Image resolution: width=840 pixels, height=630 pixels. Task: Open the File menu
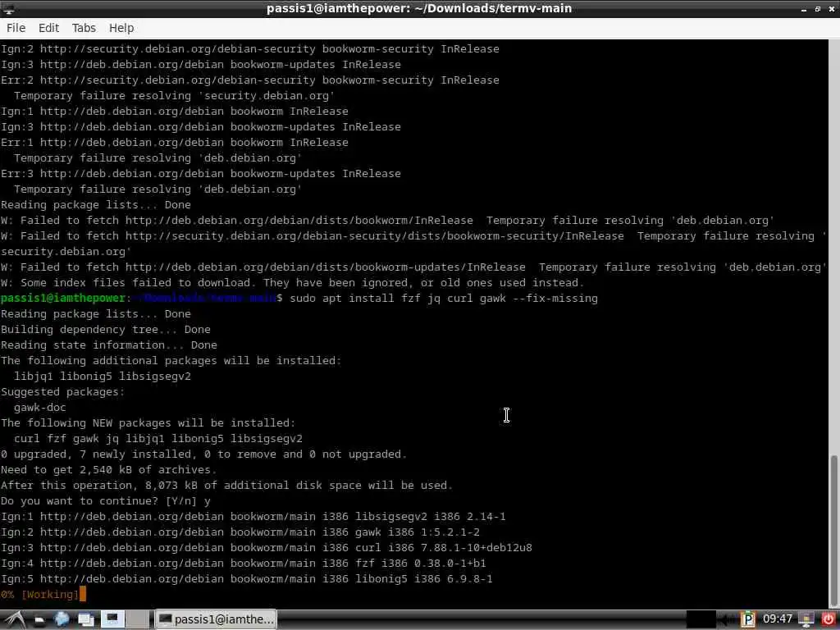pos(16,28)
